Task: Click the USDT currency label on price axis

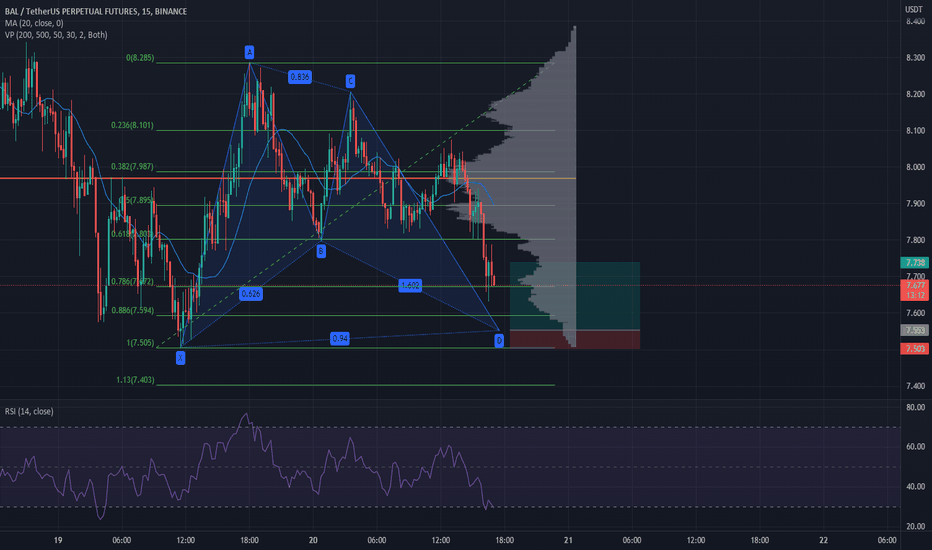Action: [x=914, y=9]
